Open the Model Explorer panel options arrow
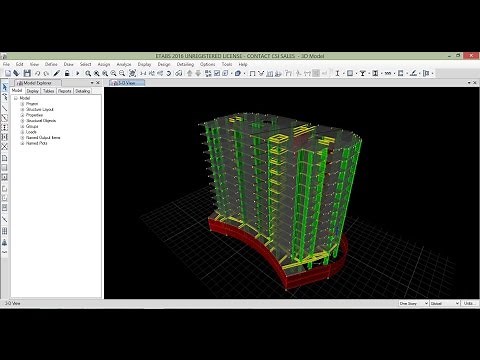This screenshot has height=360, width=480. pos(92,83)
